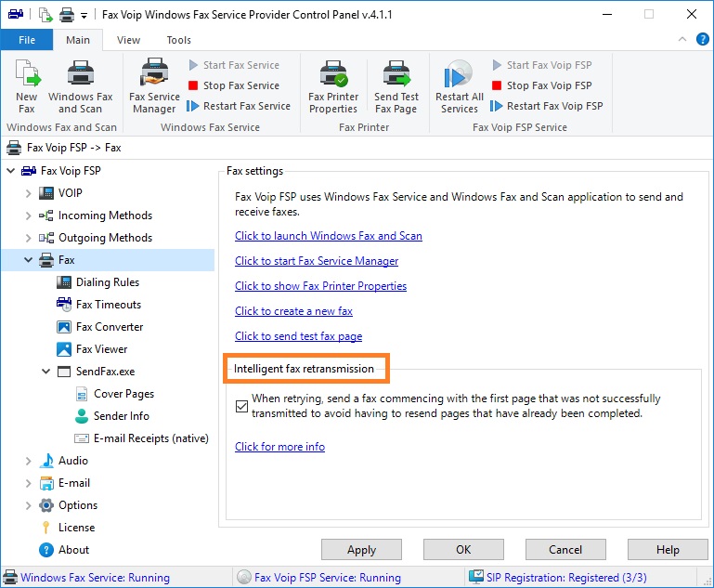Toggle intelligent fax retransmission checkbox
This screenshot has width=714, height=588.
pos(241,406)
